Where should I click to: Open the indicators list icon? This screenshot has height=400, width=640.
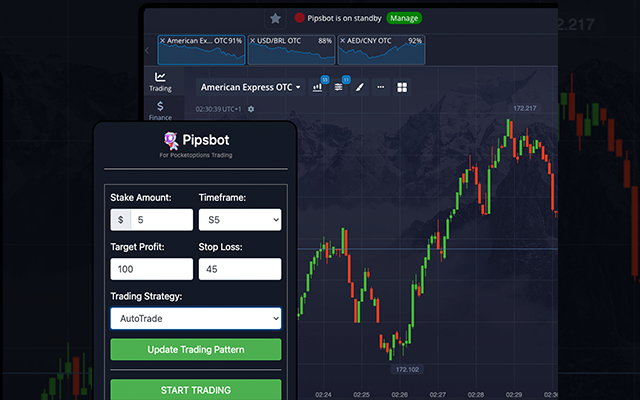pyautogui.click(x=338, y=87)
